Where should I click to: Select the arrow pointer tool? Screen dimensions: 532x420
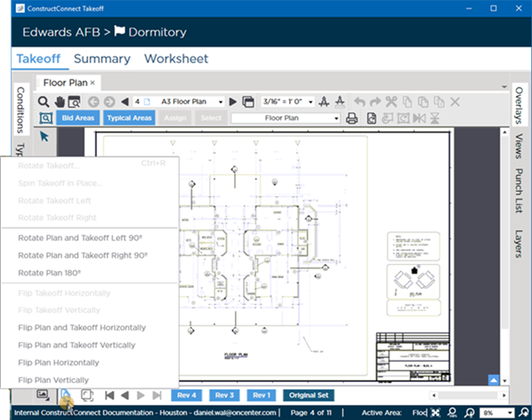tap(44, 136)
